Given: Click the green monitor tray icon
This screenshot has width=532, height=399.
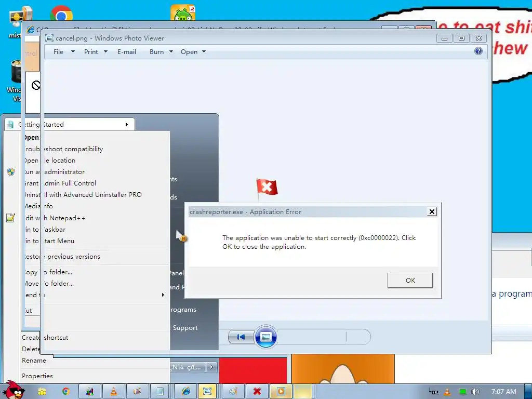Looking at the screenshot, I should click(462, 392).
